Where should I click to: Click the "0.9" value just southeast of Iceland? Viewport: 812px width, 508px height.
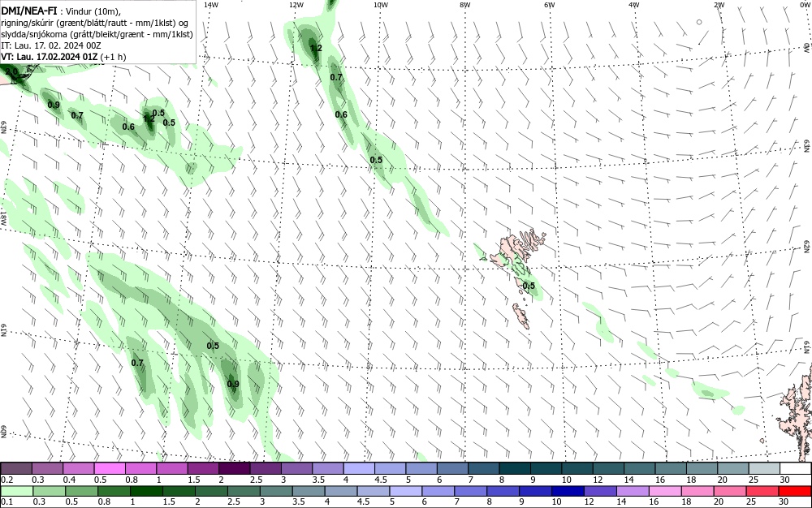(x=54, y=105)
